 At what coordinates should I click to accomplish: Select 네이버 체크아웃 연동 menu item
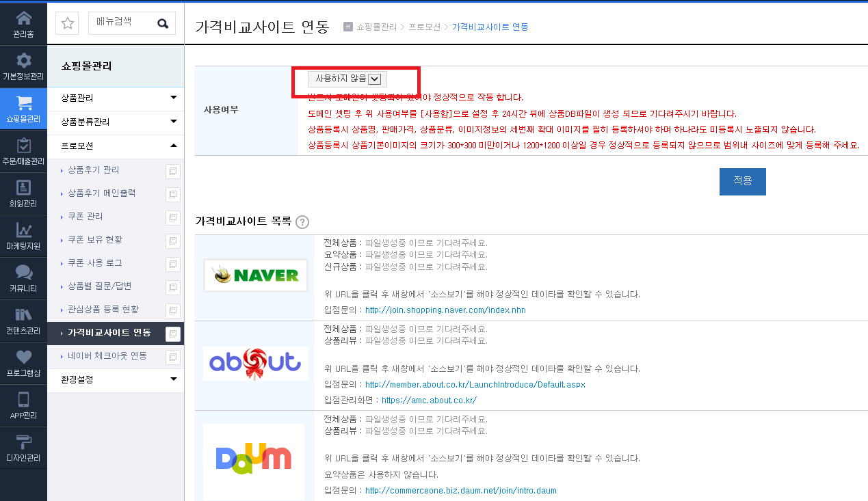point(107,356)
